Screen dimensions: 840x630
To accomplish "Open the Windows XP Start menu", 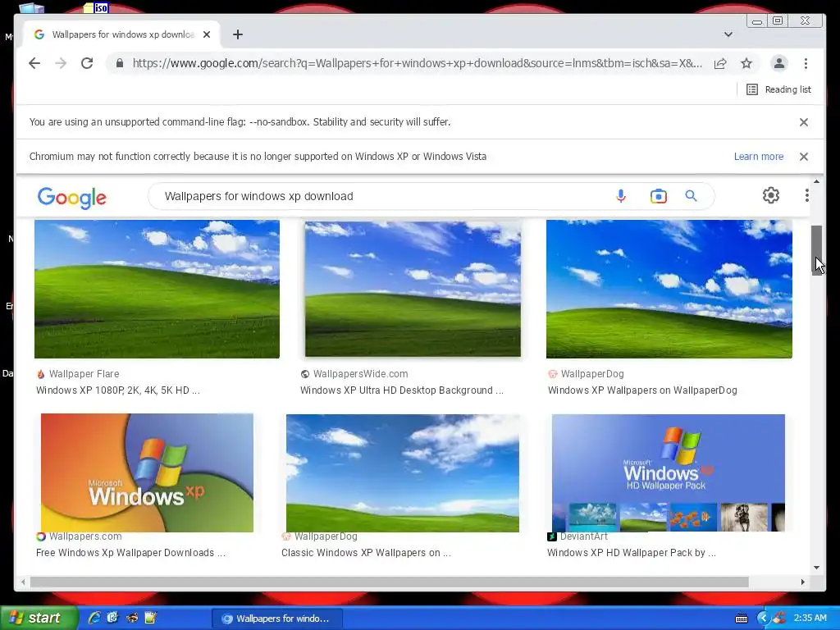I will click(39, 619).
